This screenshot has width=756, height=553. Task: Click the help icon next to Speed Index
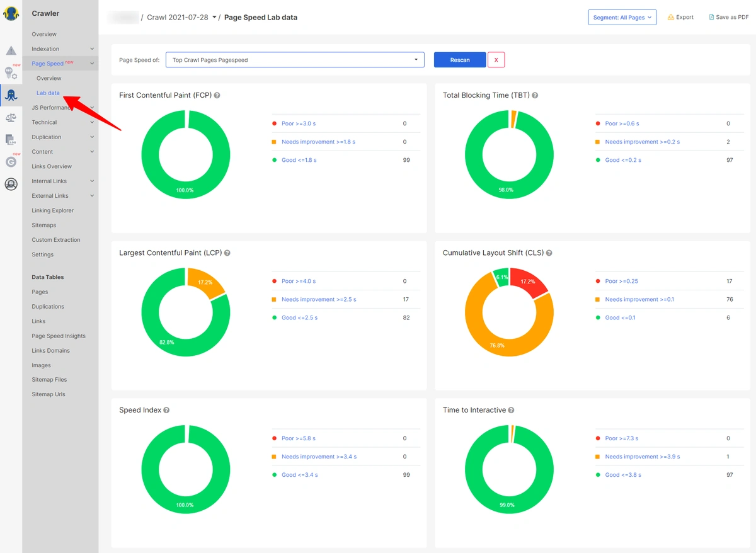[x=166, y=410]
